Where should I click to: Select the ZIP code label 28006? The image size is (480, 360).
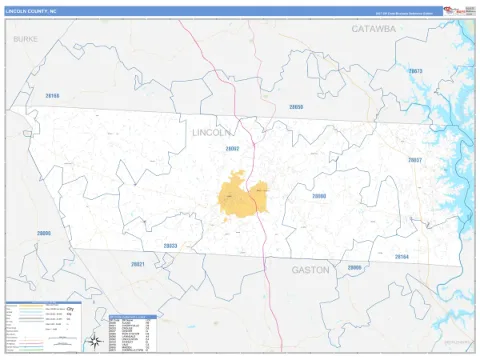pyautogui.click(x=354, y=268)
